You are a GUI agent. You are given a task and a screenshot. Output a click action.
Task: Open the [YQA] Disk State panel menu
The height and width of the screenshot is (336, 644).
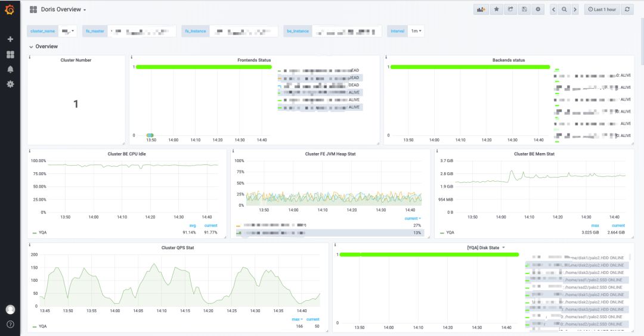[x=486, y=248]
